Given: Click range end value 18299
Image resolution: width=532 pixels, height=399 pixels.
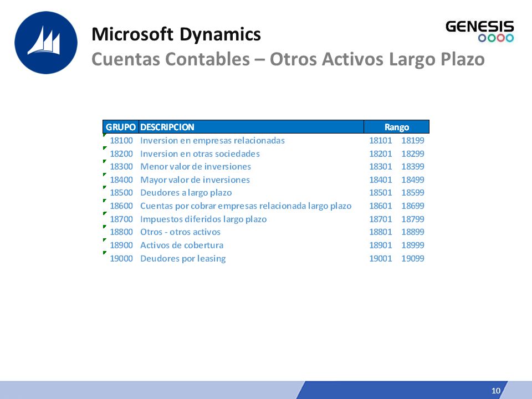Looking at the screenshot, I should [x=412, y=154].
